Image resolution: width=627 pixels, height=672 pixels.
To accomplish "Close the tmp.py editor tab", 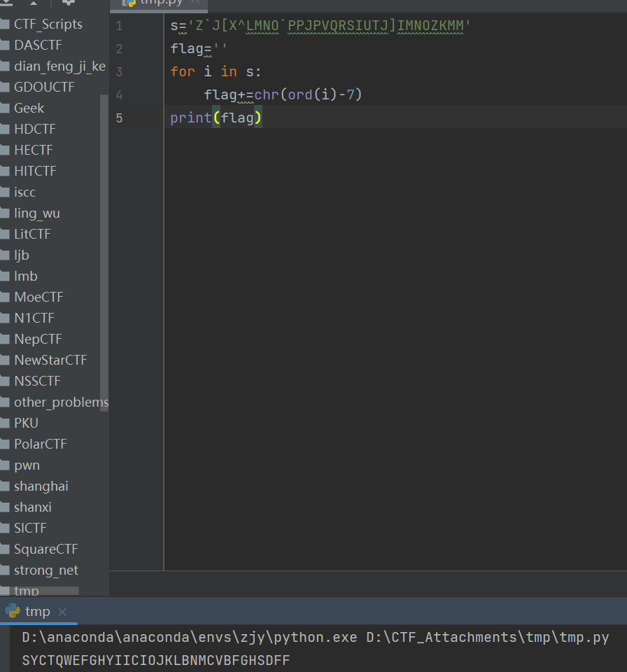I will click(195, 2).
